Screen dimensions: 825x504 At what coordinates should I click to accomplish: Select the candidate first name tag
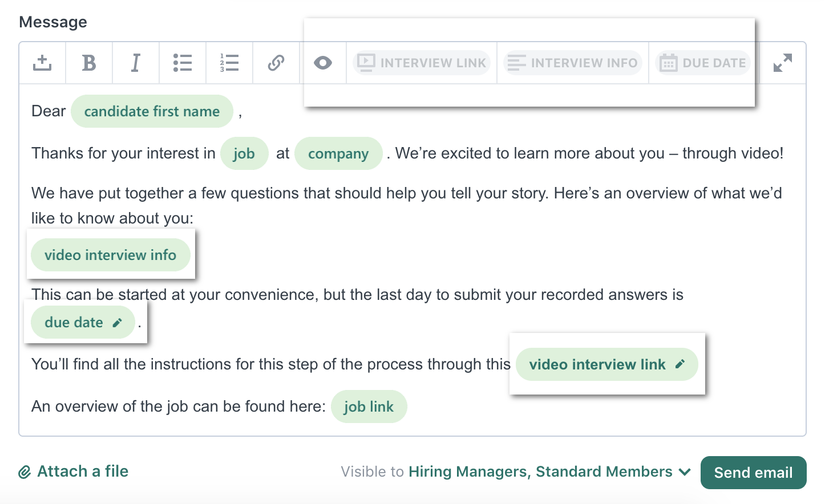click(152, 111)
